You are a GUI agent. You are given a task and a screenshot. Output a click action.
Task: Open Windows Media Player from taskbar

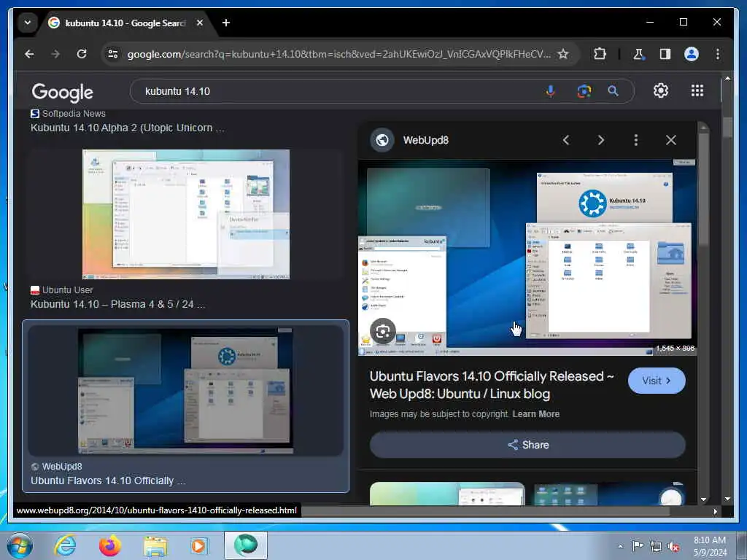coord(198,546)
